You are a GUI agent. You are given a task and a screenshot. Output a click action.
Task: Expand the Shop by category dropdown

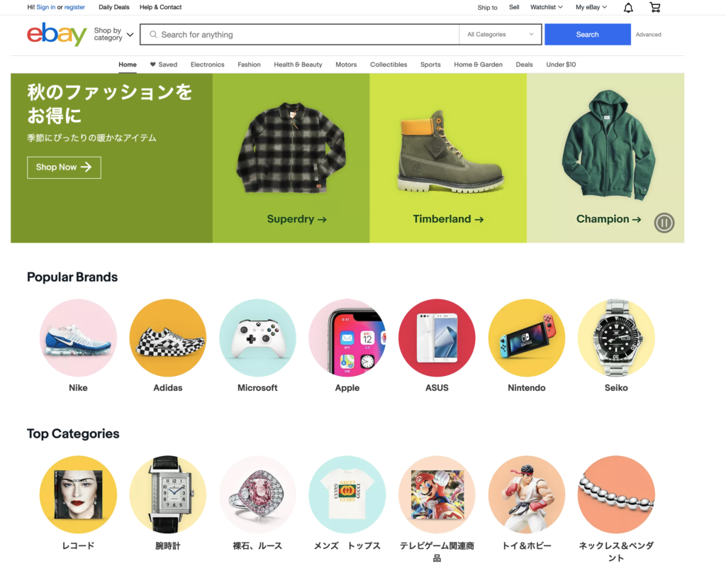click(x=114, y=34)
